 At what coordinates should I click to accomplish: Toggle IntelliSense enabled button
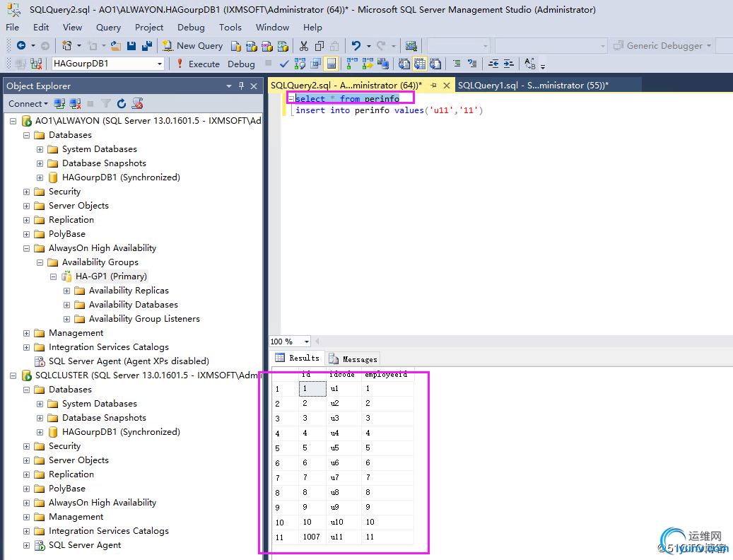331,64
